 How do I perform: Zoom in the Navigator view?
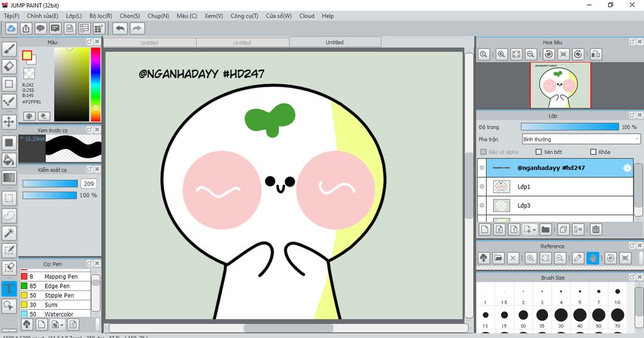tap(501, 54)
